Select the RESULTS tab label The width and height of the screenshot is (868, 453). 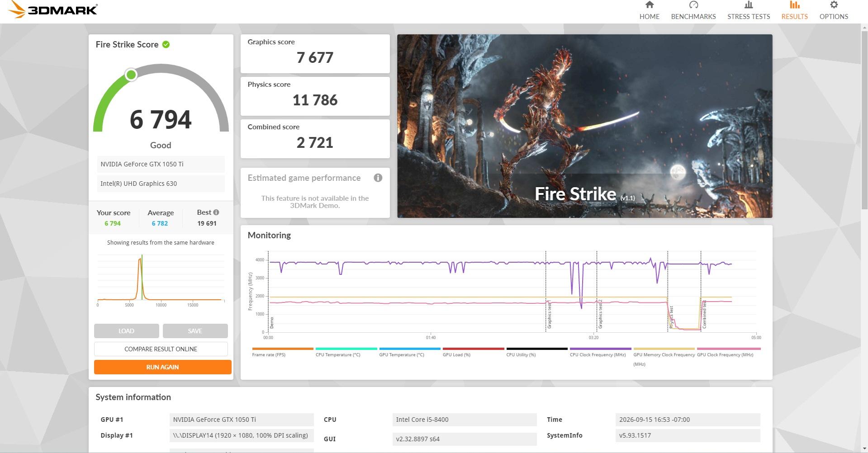click(794, 16)
